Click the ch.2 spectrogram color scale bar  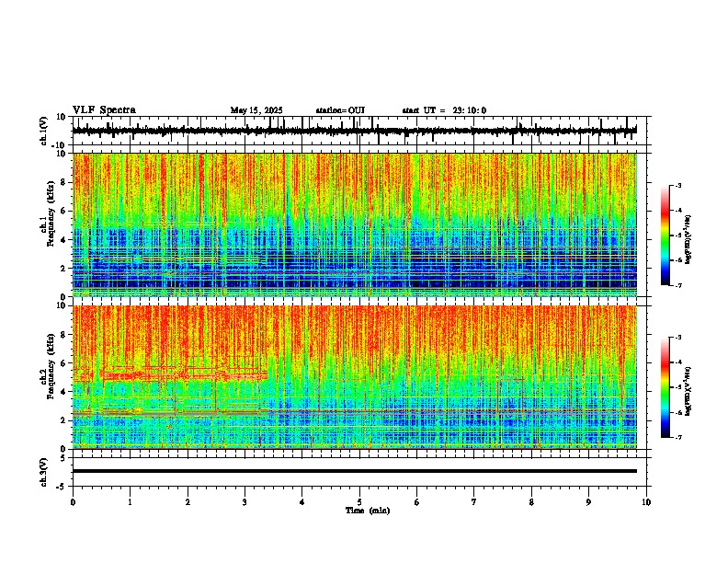[665, 387]
